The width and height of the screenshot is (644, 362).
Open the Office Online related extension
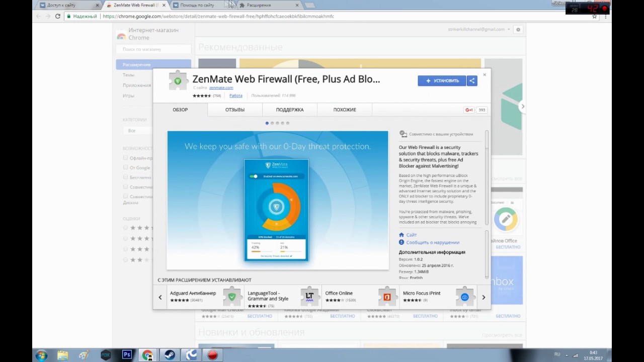point(361,297)
